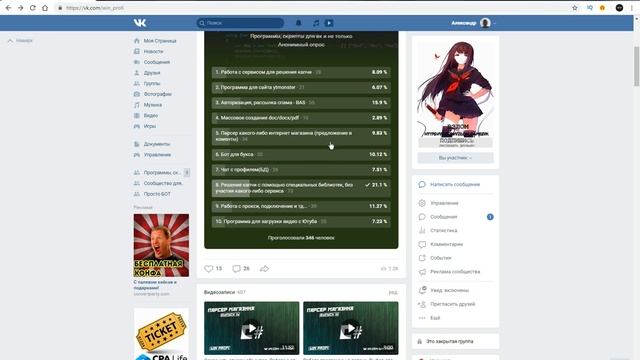Select poll option 2 ytmonster program
640x360 pixels.
pyautogui.click(x=301, y=87)
